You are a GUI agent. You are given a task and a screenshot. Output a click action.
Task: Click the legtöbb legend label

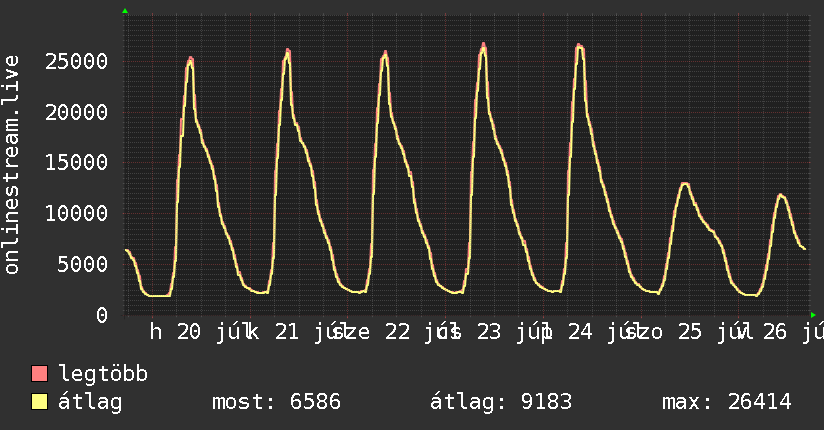pyautogui.click(x=103, y=374)
